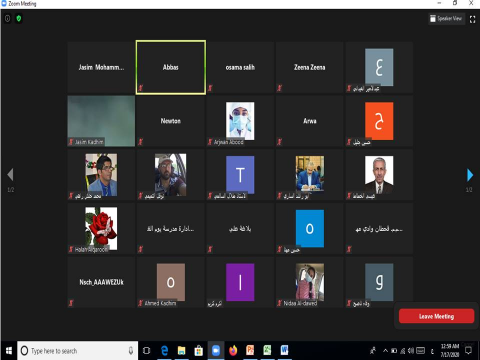Go to next participants page
The height and width of the screenshot is (360, 480).
pos(470,175)
